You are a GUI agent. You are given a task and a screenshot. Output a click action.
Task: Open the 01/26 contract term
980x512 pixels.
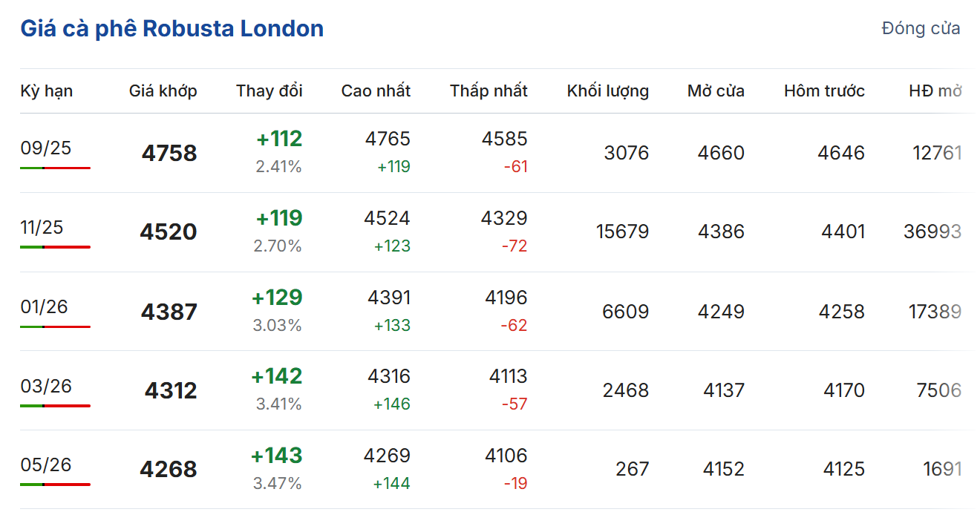tap(44, 306)
